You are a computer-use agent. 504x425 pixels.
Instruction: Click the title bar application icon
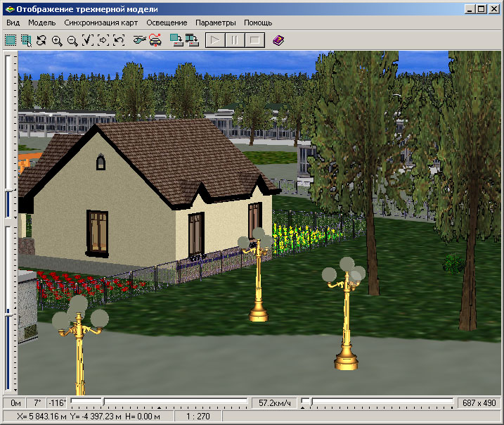11,9
